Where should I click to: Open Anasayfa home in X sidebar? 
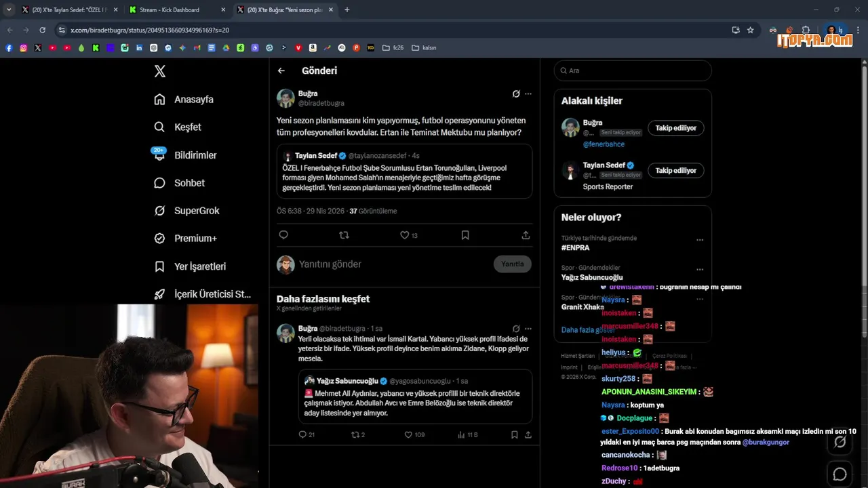184,99
